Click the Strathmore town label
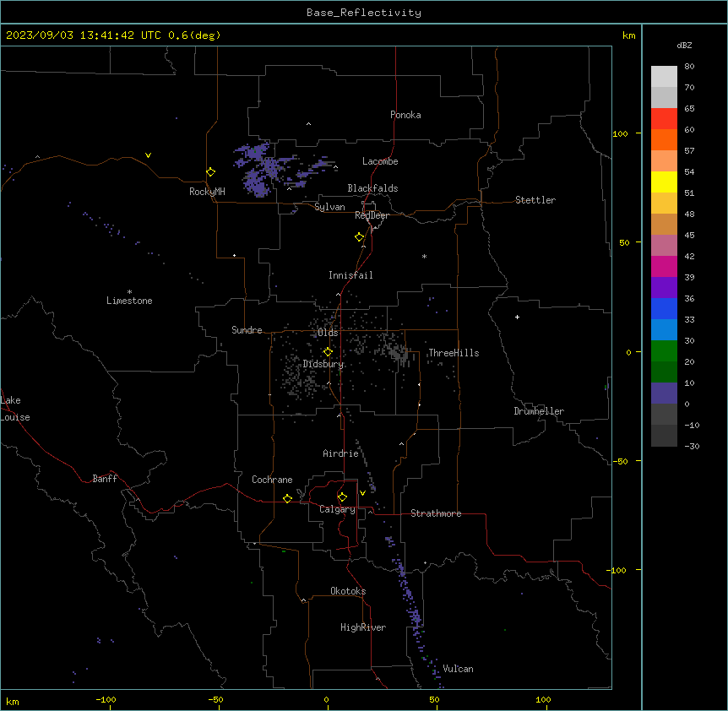Image resolution: width=728 pixels, height=711 pixels. (x=436, y=513)
